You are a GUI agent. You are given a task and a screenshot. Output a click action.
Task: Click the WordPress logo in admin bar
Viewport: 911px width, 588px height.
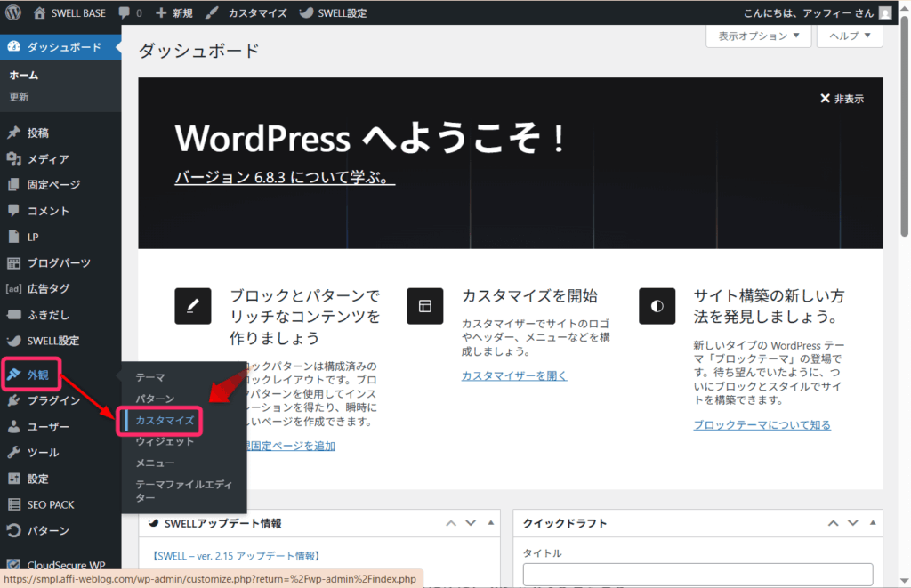[13, 13]
